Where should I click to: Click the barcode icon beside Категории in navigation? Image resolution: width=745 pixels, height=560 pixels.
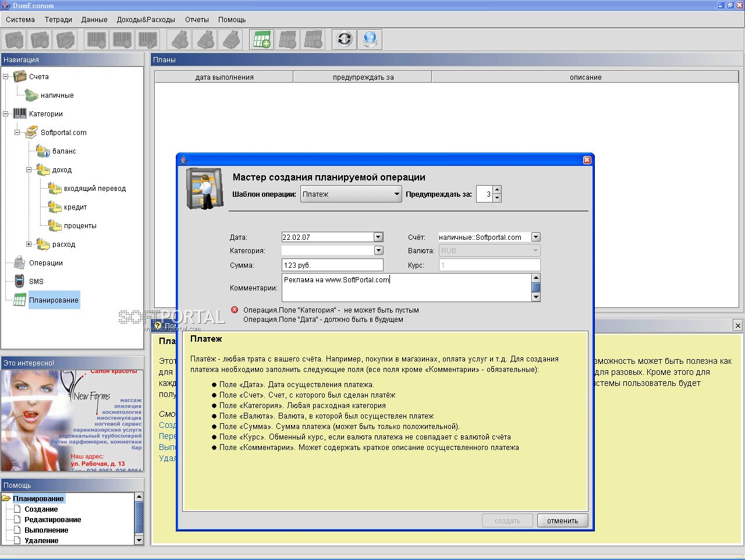[x=20, y=114]
